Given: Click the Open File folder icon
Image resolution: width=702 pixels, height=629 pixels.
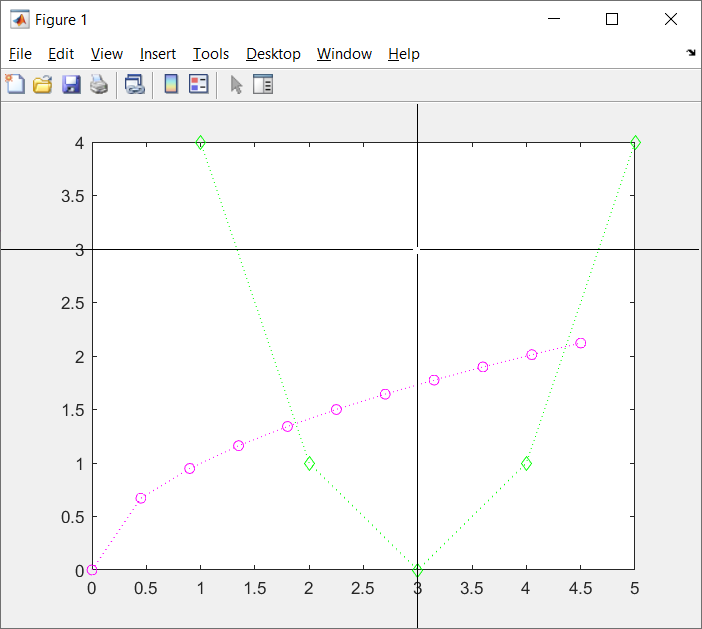Looking at the screenshot, I should [43, 84].
